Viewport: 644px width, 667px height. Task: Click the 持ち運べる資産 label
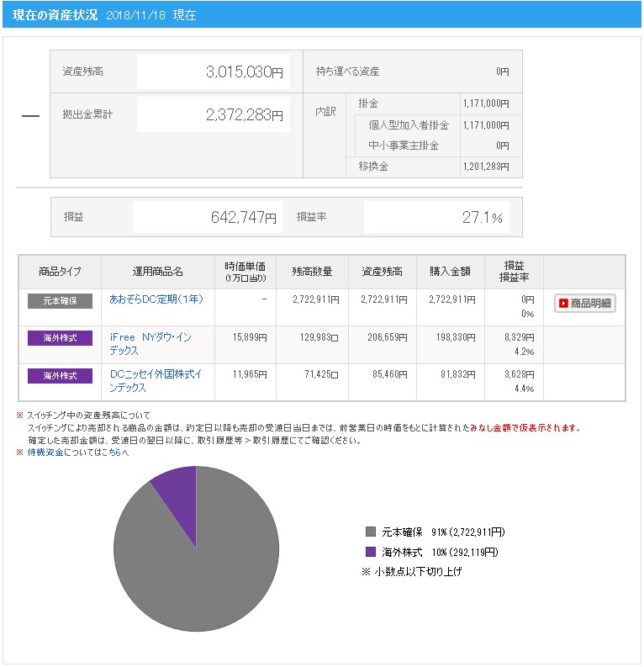347,71
